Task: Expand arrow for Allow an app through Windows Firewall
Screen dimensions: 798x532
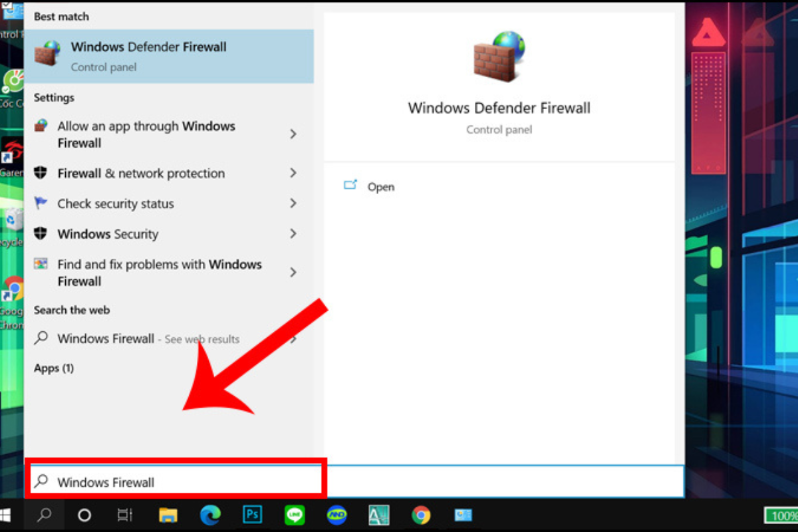Action: click(293, 134)
